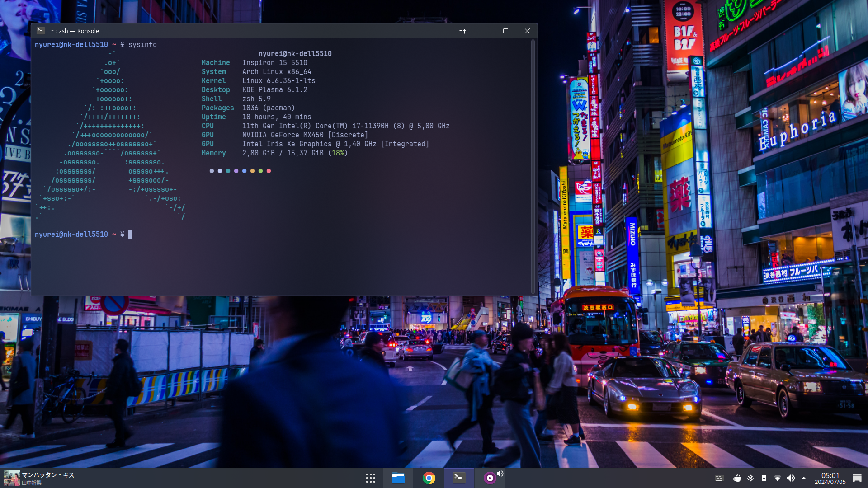
Task: Open the application launcher grid
Action: pos(371,478)
